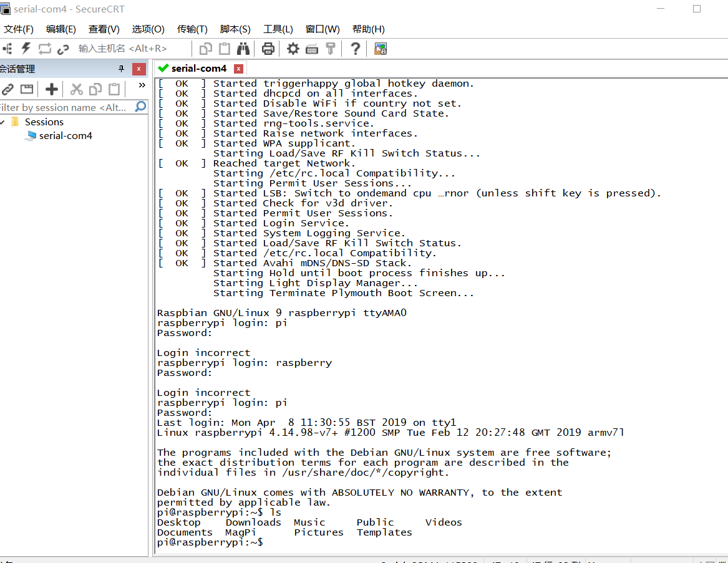Screen dimensions: 728x563
Task: Close the session manager panel
Action: [x=139, y=69]
